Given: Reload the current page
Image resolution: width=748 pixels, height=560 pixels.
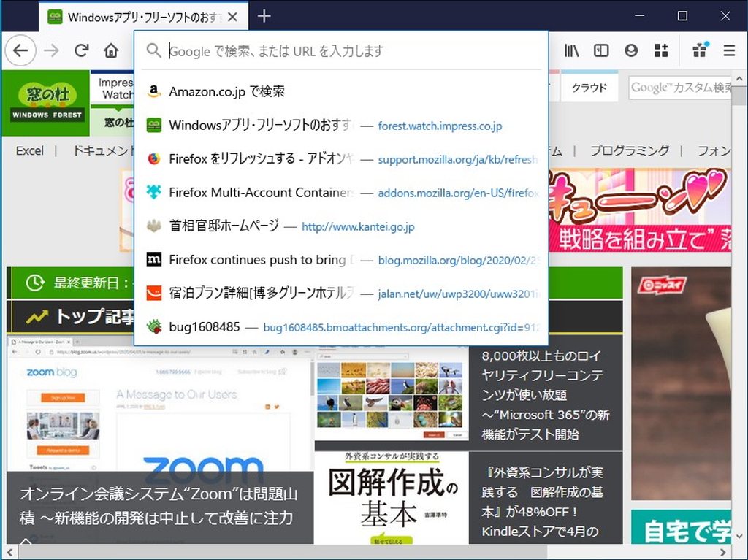Looking at the screenshot, I should (x=82, y=50).
